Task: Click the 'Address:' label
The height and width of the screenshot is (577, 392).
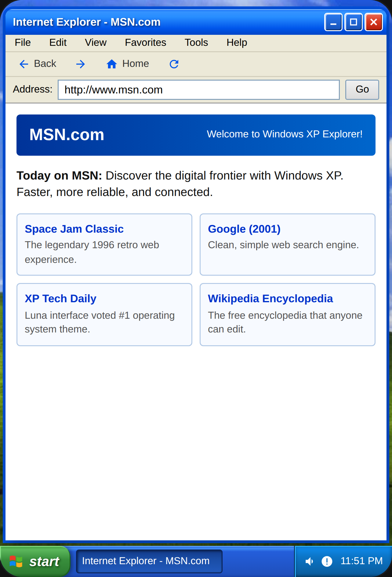Action: (x=33, y=89)
